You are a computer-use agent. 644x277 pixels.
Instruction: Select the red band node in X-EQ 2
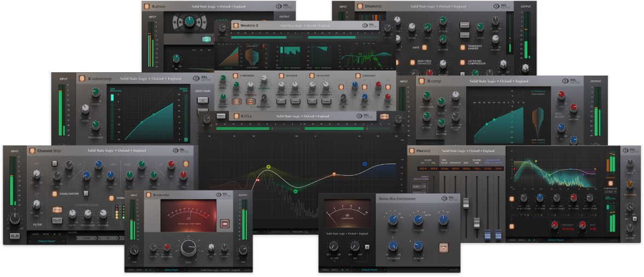(258, 180)
